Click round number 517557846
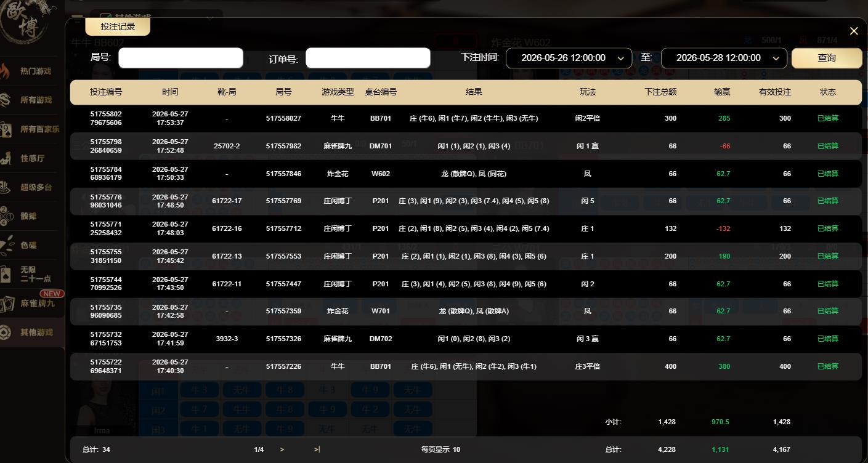 [x=283, y=174]
